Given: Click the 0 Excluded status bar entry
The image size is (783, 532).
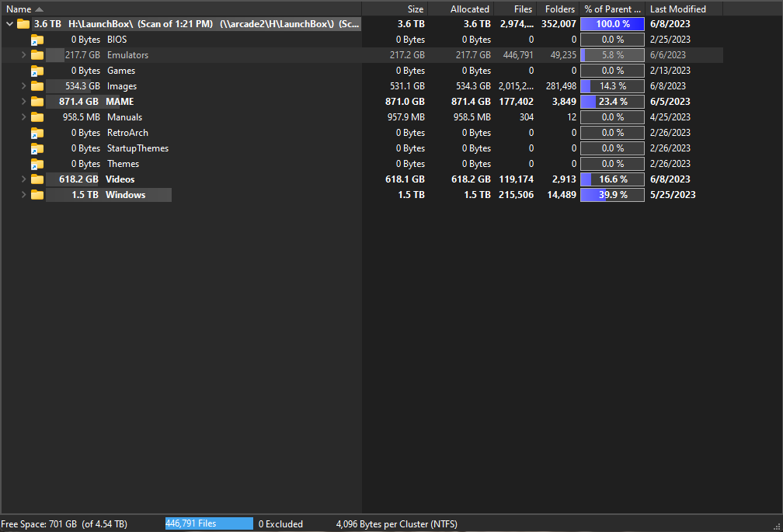Looking at the screenshot, I should tap(280, 524).
